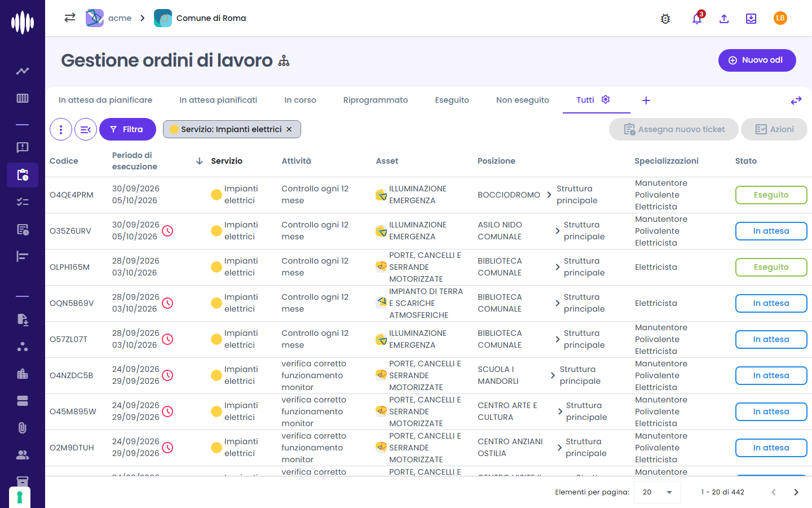
Task: Open the users group icon in sidebar
Action: click(23, 455)
